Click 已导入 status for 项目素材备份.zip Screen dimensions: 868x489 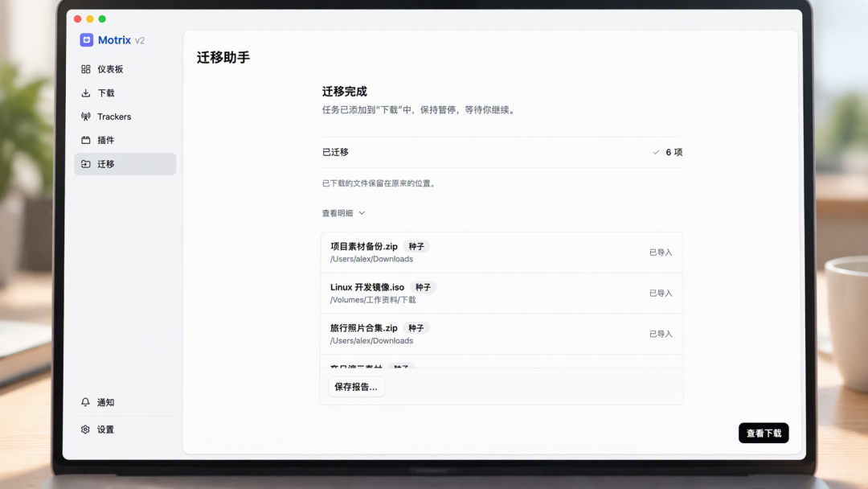pos(661,252)
